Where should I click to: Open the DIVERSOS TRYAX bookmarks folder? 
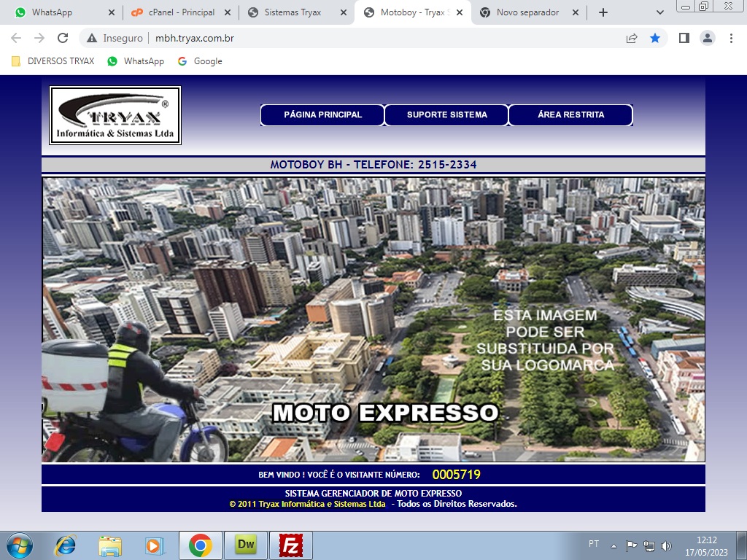point(53,61)
